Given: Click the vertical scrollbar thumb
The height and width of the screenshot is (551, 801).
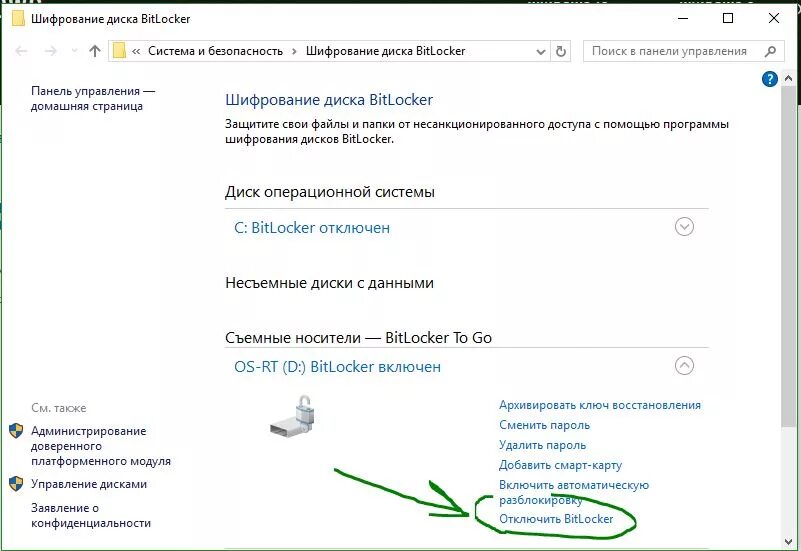Looking at the screenshot, I should point(788,255).
